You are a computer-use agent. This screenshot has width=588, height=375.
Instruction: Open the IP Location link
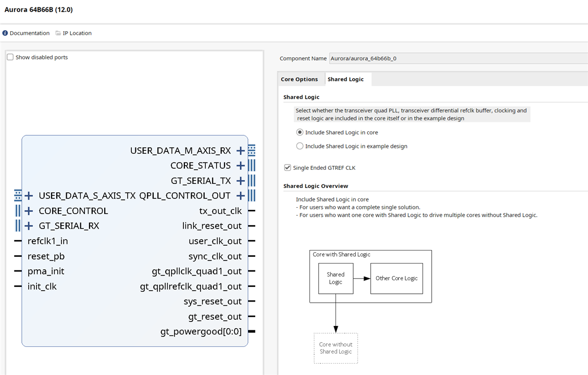point(77,33)
